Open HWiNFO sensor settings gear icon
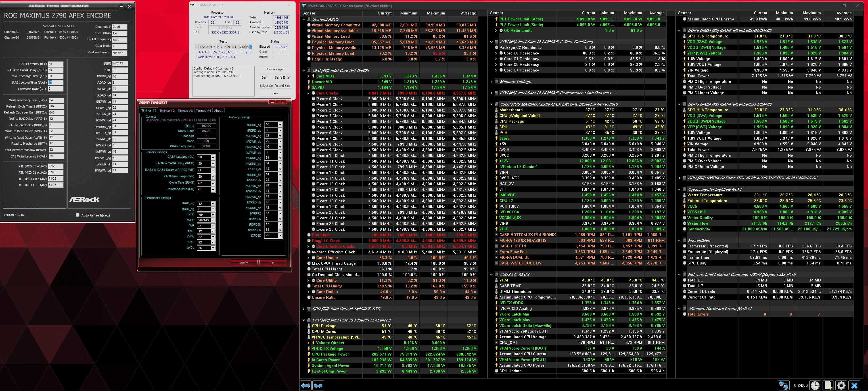This screenshot has height=391, width=868. pyautogui.click(x=841, y=385)
